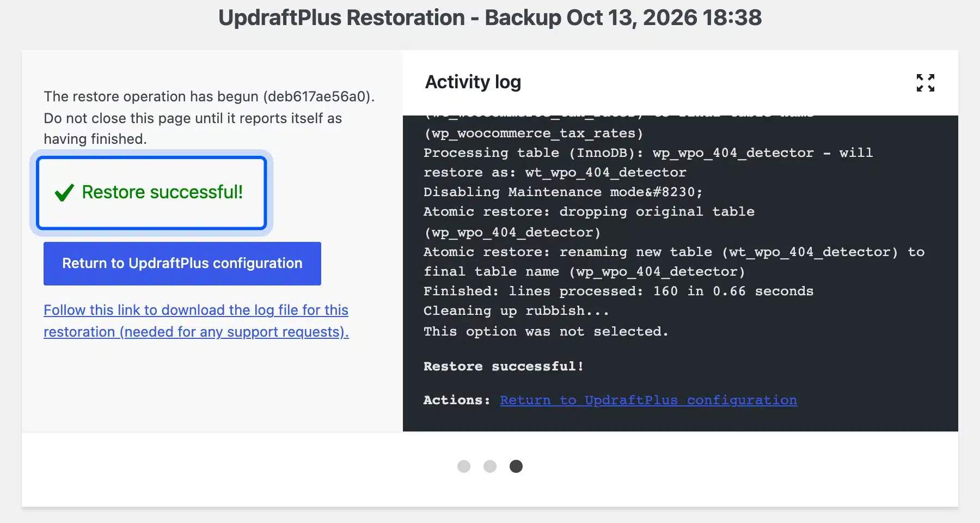Viewport: 980px width, 523px height.
Task: Click "The restore operation has begun" message
Action: click(209, 118)
